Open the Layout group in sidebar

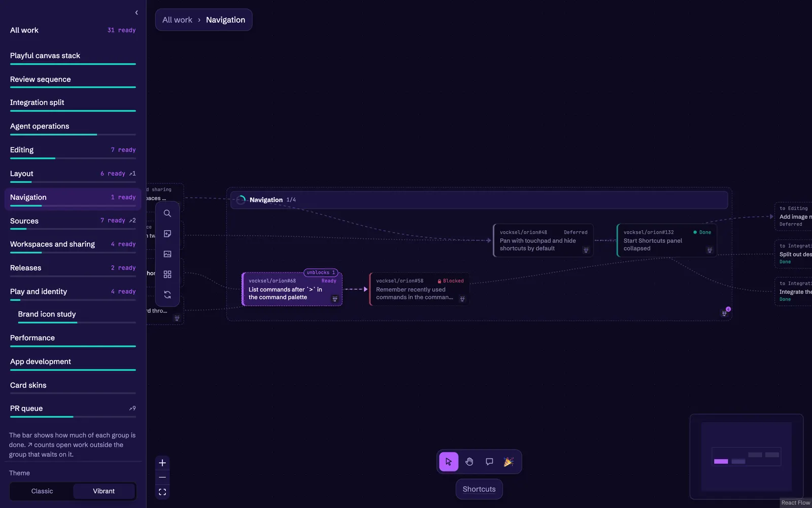coord(73,175)
